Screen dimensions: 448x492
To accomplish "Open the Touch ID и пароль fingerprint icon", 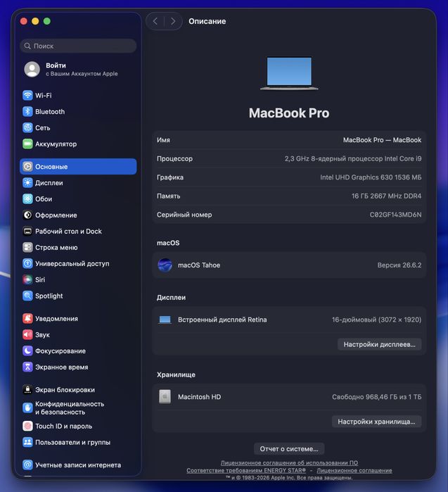I will 27,426.
